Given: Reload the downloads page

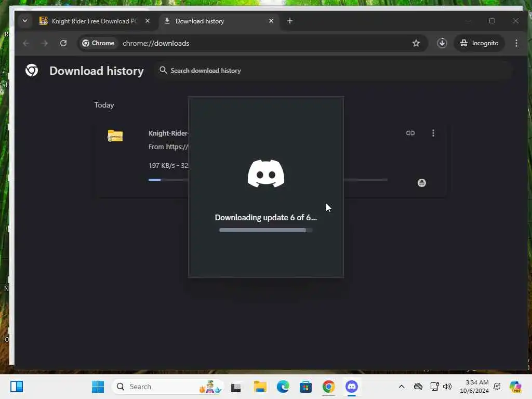Looking at the screenshot, I should pos(63,43).
